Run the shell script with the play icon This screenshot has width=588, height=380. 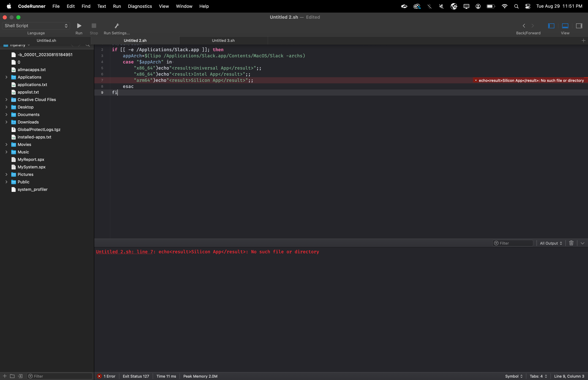[79, 26]
